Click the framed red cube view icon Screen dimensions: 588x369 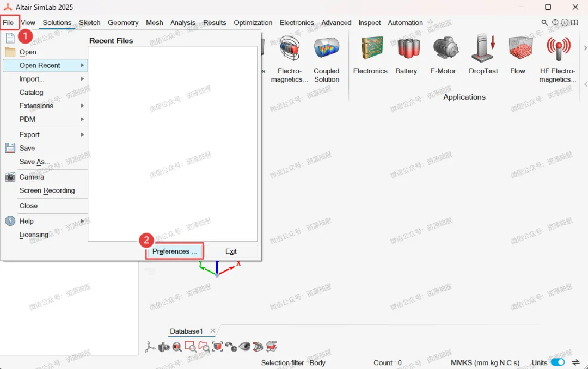pyautogui.click(x=217, y=347)
